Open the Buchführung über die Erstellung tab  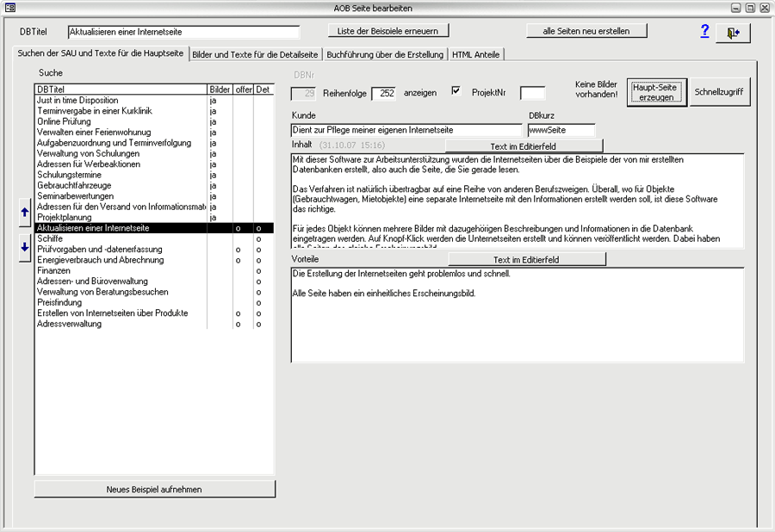click(385, 54)
